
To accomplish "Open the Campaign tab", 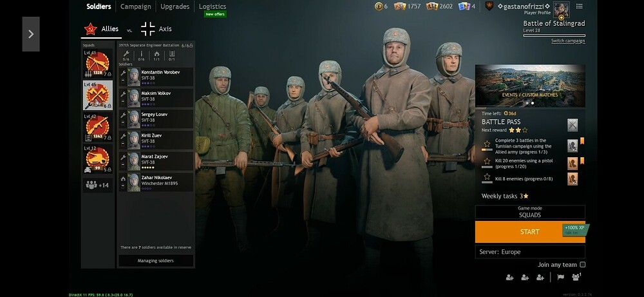I will pos(135,6).
